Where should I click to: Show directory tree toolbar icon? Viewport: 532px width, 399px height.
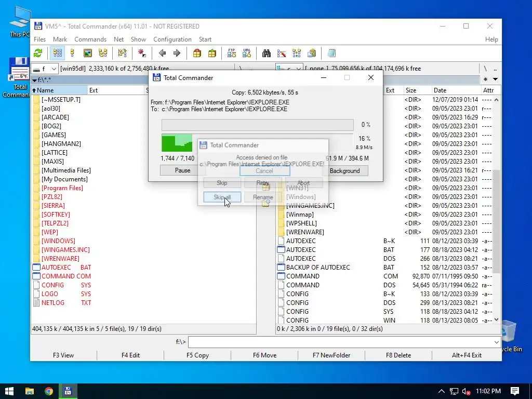point(103,54)
